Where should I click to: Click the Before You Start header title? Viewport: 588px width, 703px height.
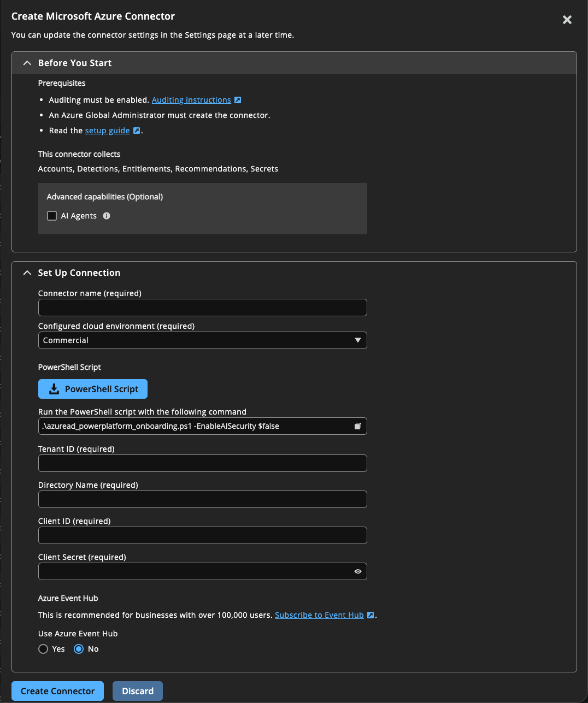pos(75,63)
